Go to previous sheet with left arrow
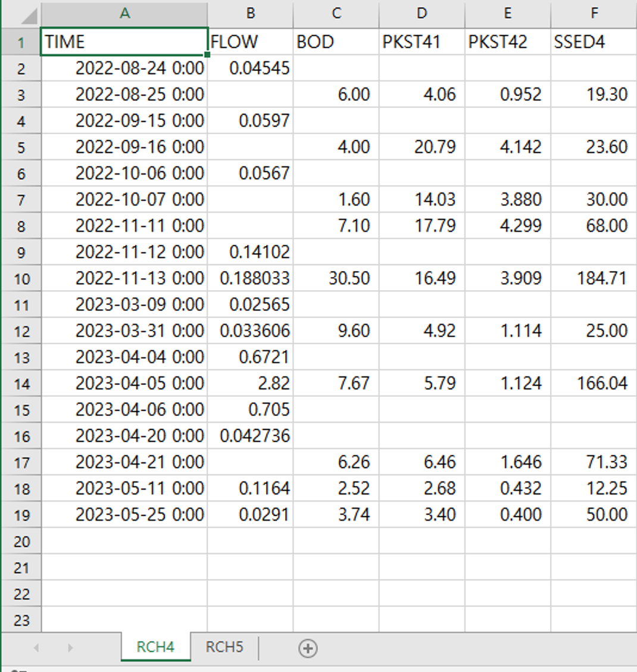Viewport: 637px width, 672px height. click(36, 648)
